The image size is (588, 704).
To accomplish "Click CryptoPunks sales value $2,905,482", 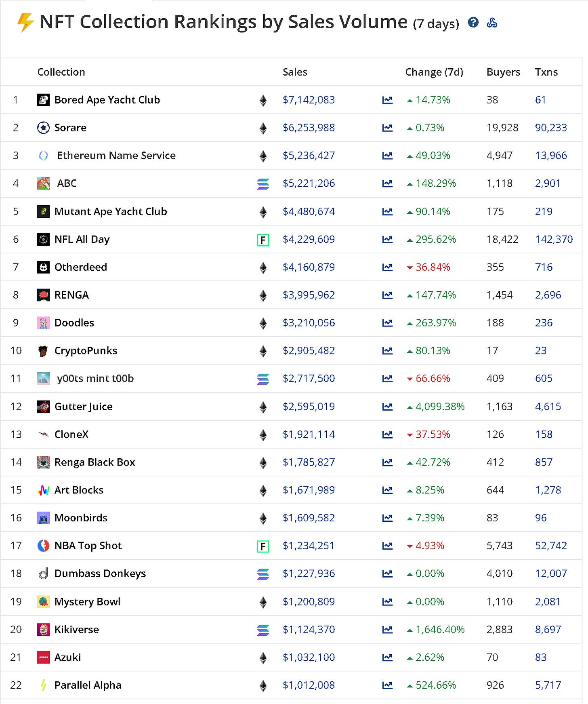I will [309, 351].
